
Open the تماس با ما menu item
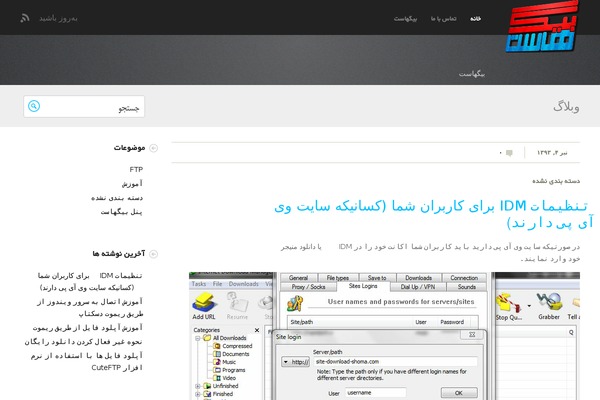tap(443, 18)
